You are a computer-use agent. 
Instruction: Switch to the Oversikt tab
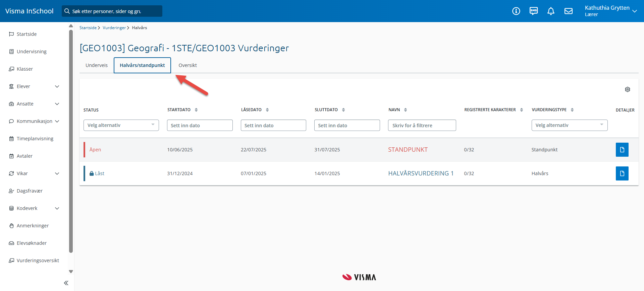coord(187,65)
